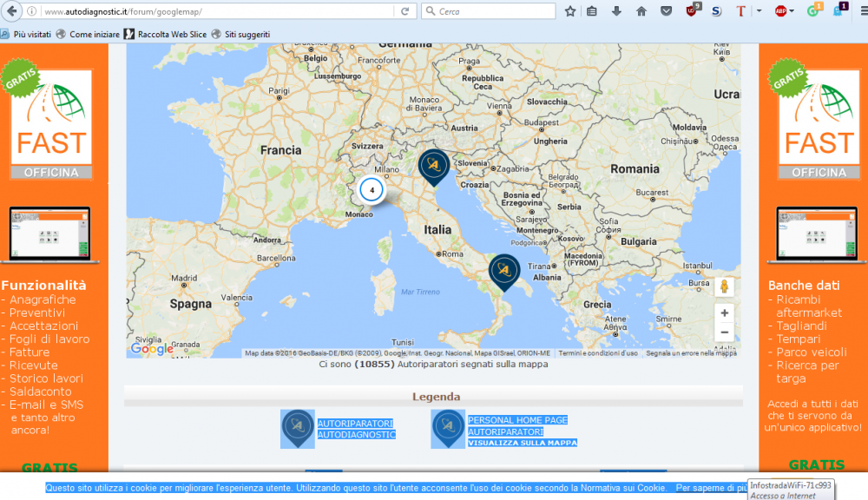868x500 pixels.
Task: Click the map marker over southern Italy
Action: click(503, 270)
